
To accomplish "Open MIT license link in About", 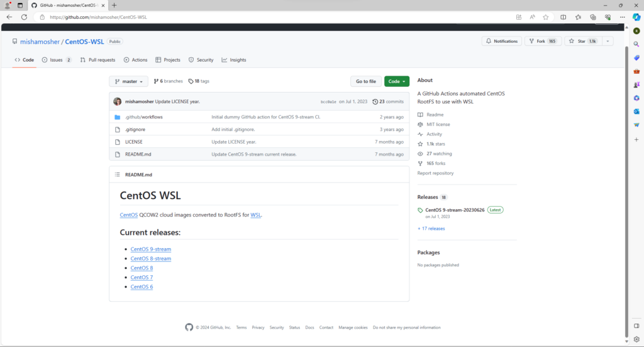I will pyautogui.click(x=438, y=124).
